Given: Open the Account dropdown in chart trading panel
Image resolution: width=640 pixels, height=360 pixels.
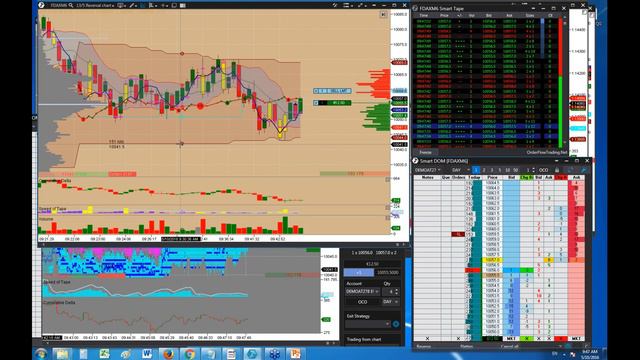Looking at the screenshot, I should click(362, 291).
